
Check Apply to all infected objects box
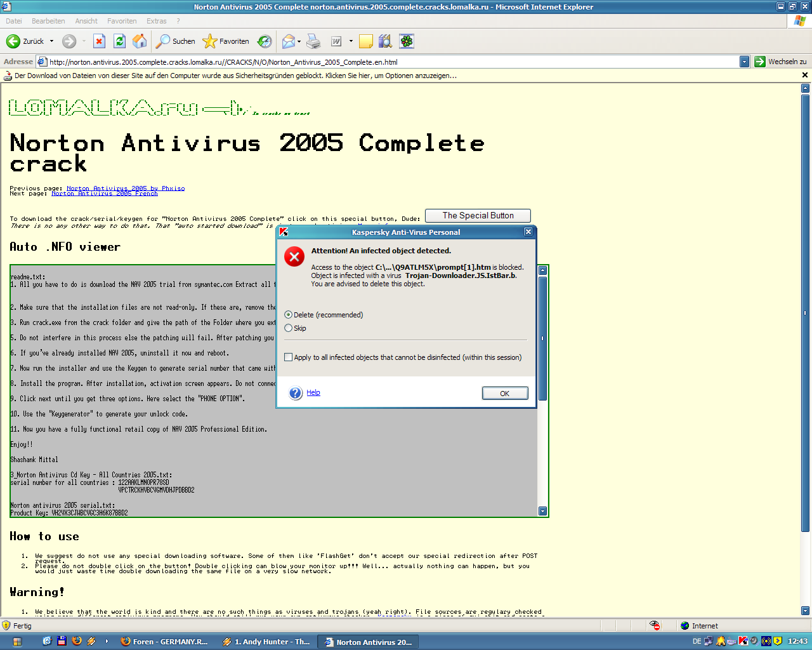click(x=289, y=357)
